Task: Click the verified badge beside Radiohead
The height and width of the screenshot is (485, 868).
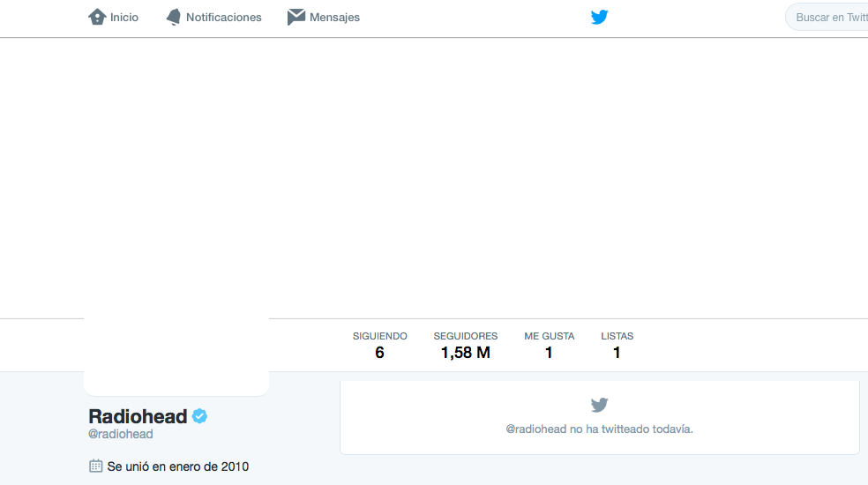Action: click(200, 416)
